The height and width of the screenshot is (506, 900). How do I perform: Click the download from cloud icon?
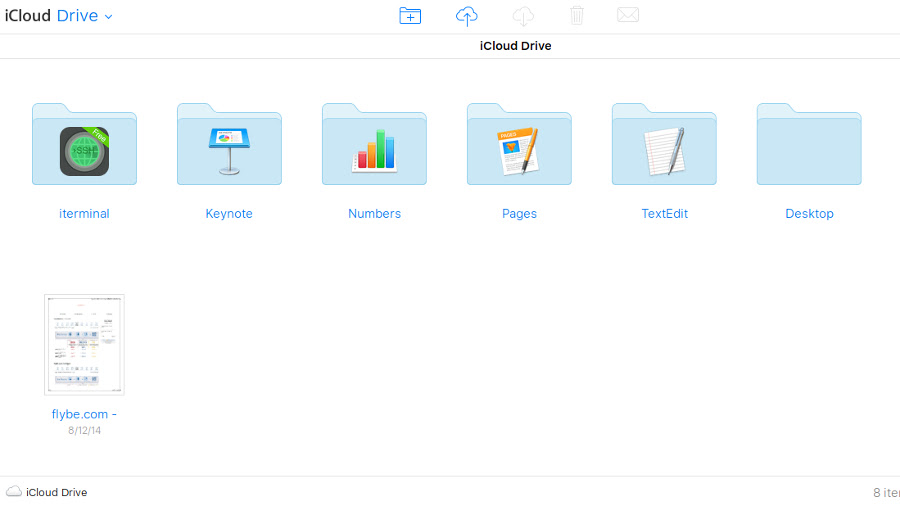[x=523, y=16]
